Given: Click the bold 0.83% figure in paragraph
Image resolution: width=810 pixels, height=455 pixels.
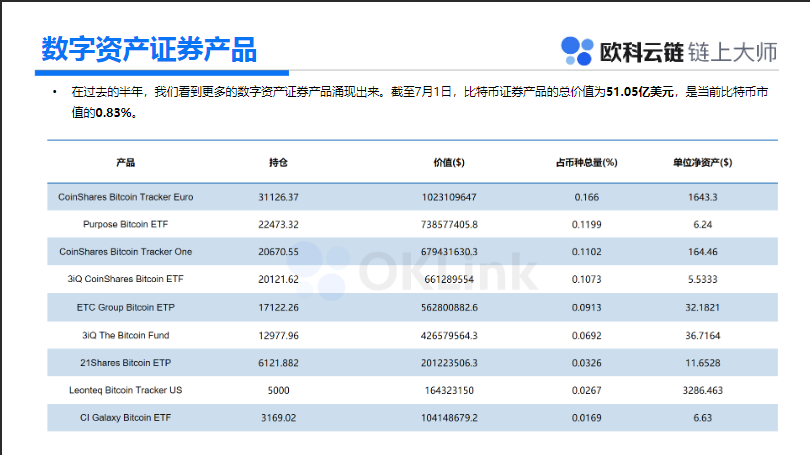Looking at the screenshot, I should [x=114, y=113].
